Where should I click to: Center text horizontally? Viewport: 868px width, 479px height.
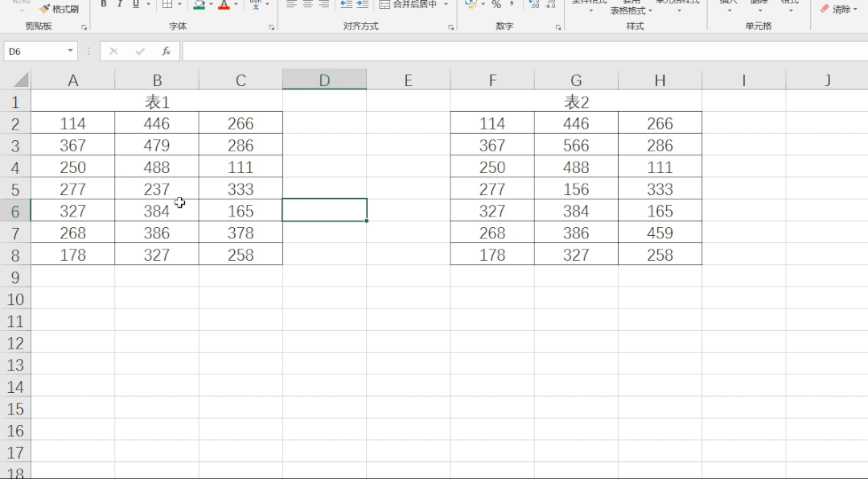pyautogui.click(x=308, y=4)
